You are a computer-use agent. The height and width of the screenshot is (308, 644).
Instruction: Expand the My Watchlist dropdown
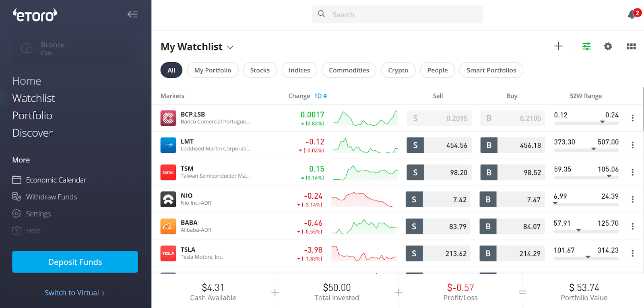[x=230, y=47]
